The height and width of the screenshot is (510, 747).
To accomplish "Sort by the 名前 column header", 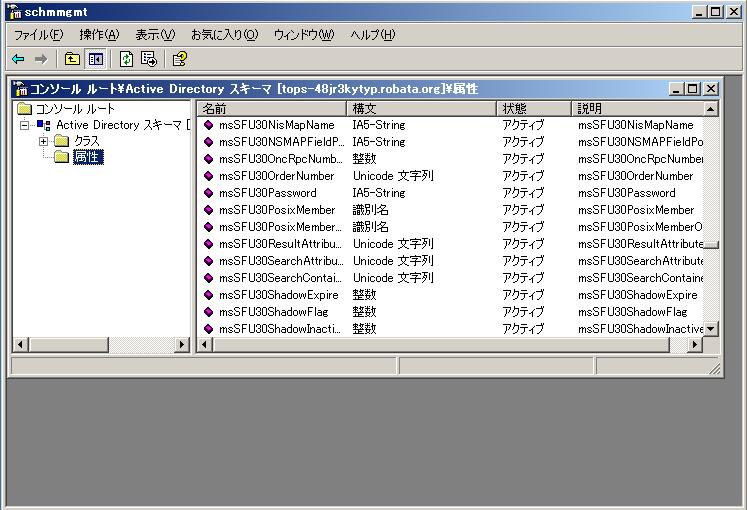I will point(272,109).
